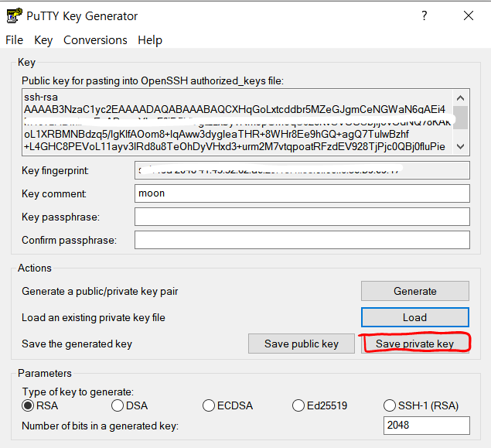Click the public key scroll down arrow
Screen dimensions: 491x448
pos(460,146)
